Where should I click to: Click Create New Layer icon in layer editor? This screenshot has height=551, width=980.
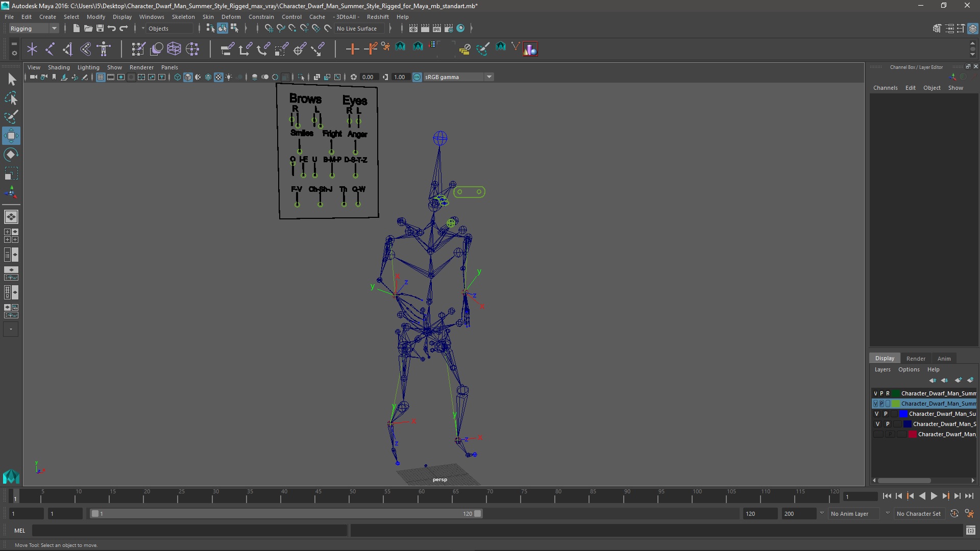coord(958,380)
